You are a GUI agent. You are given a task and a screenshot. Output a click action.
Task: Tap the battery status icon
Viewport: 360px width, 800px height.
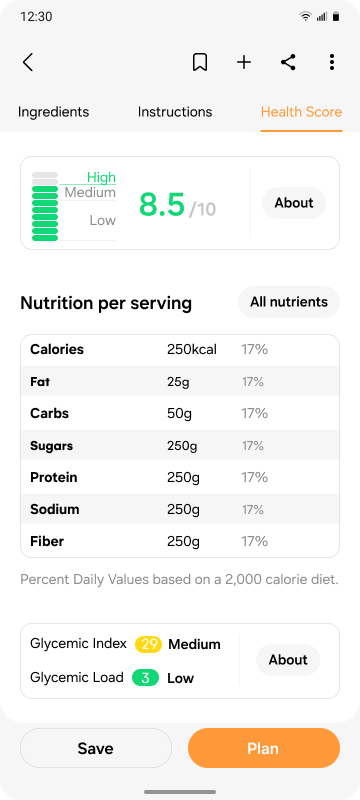pos(336,16)
